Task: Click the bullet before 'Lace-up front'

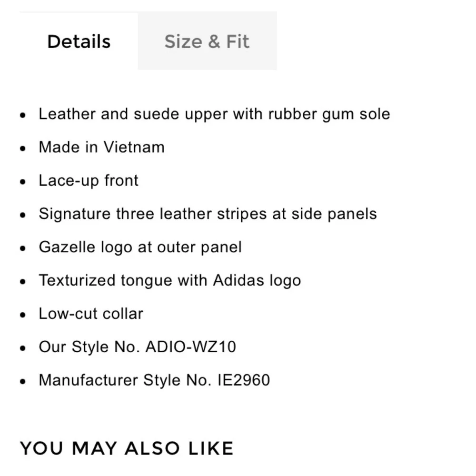Action: [23, 182]
